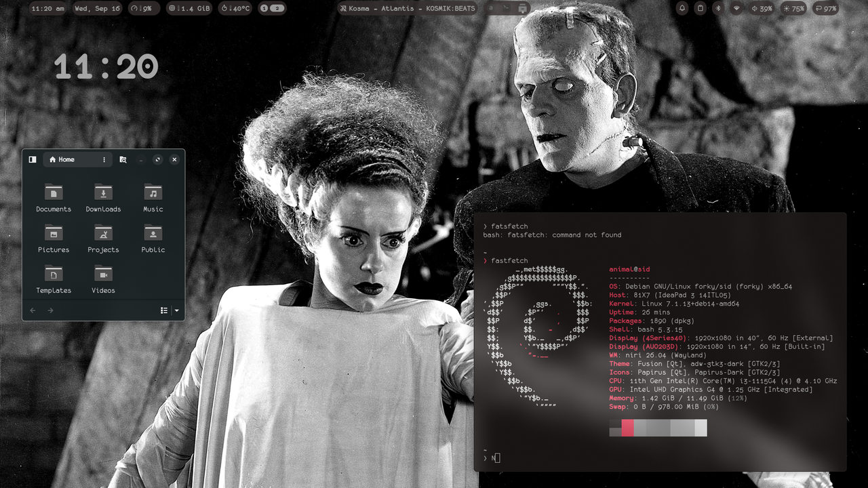Open the Projects folder
868x488 pixels.
103,239
